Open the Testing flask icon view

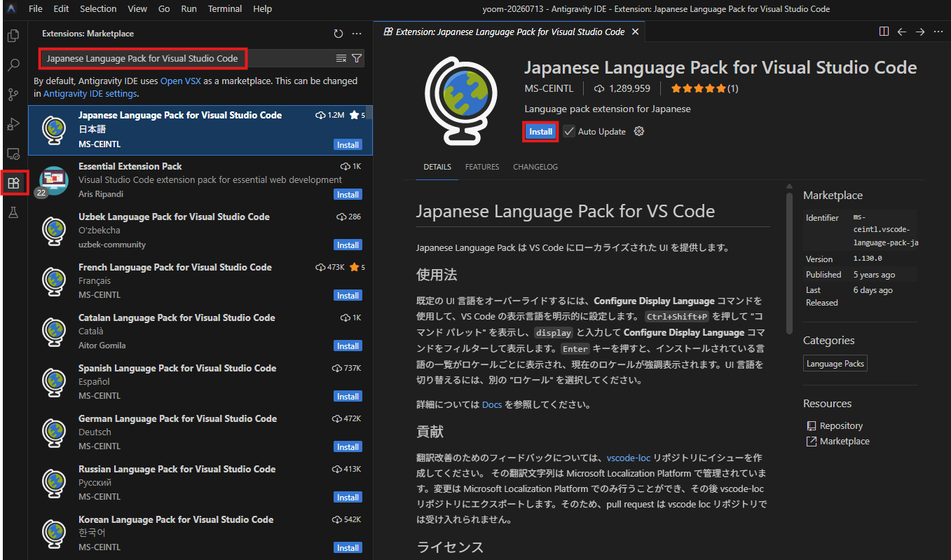point(13,213)
